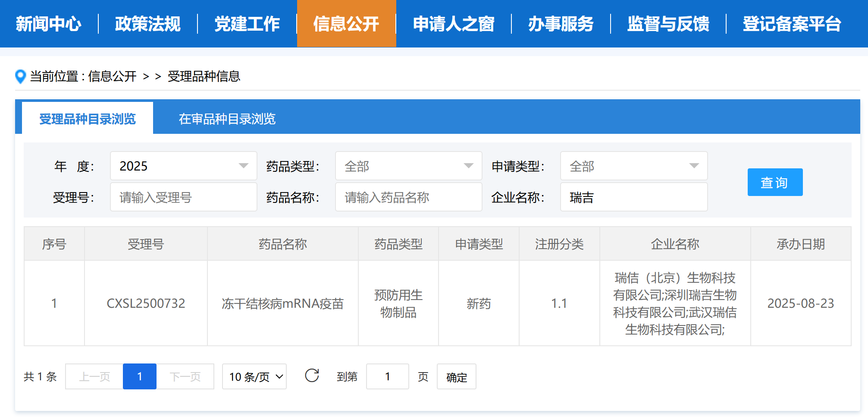This screenshot has width=868, height=417.
Task: Open 申请人之窗 in the navigation
Action: point(454,24)
